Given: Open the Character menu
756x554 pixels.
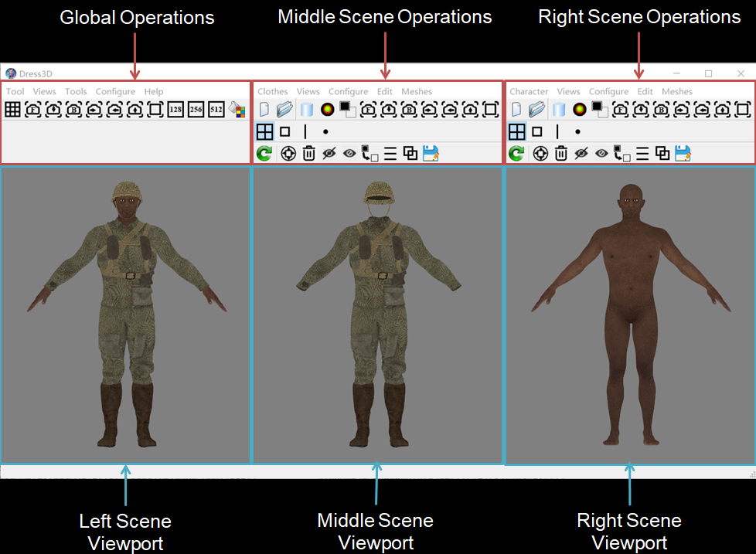Looking at the screenshot, I should tap(529, 91).
